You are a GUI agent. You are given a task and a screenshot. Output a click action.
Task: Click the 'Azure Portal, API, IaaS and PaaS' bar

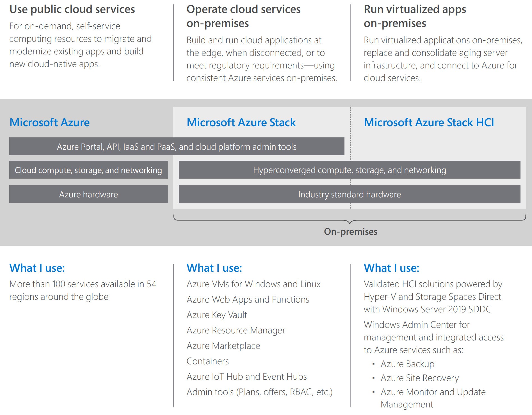tap(177, 146)
